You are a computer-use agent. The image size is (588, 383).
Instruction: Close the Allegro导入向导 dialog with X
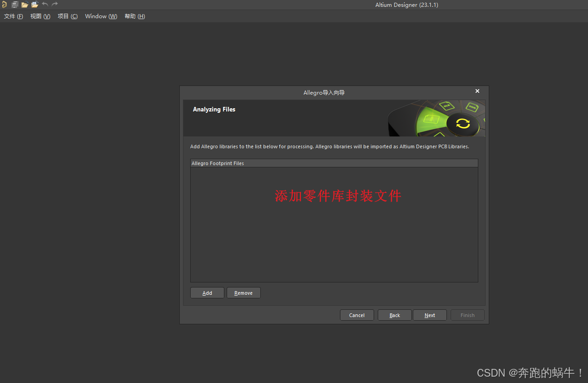click(477, 91)
